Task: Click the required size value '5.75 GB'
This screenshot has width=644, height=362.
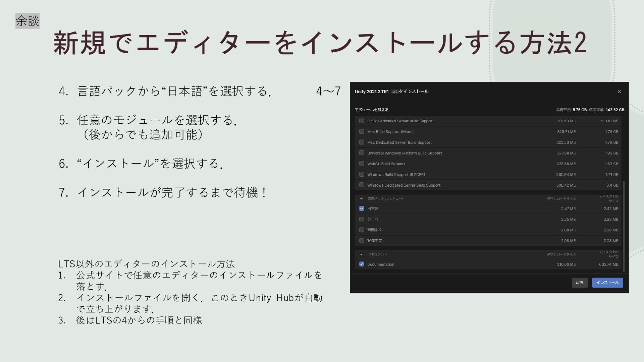Action: point(580,110)
